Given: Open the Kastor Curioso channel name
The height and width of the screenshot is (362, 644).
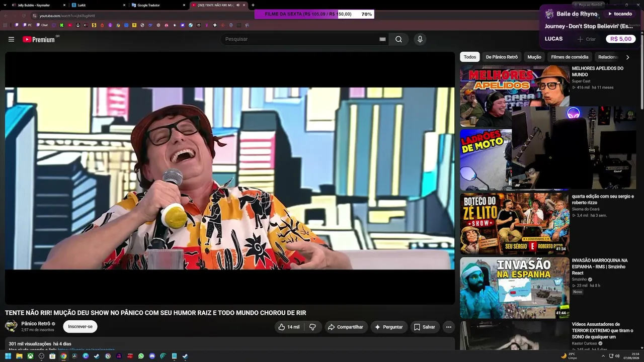Looking at the screenshot, I should click(584, 343).
